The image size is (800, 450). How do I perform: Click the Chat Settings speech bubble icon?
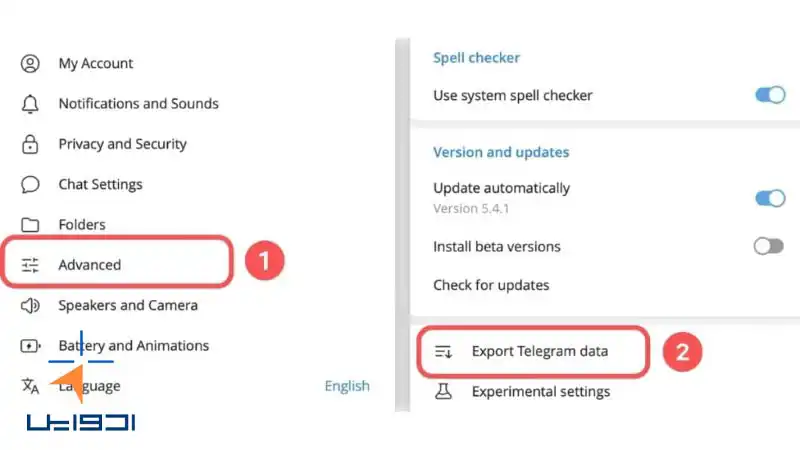[30, 184]
